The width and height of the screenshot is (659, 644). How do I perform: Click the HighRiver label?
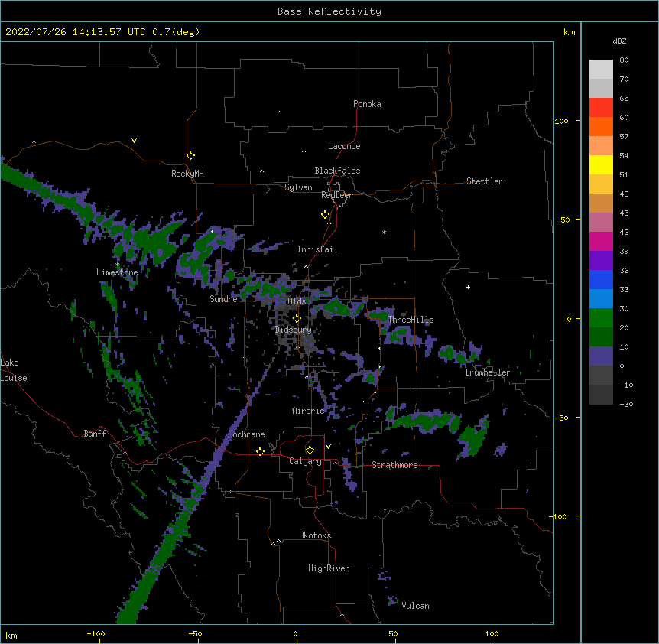pyautogui.click(x=328, y=568)
